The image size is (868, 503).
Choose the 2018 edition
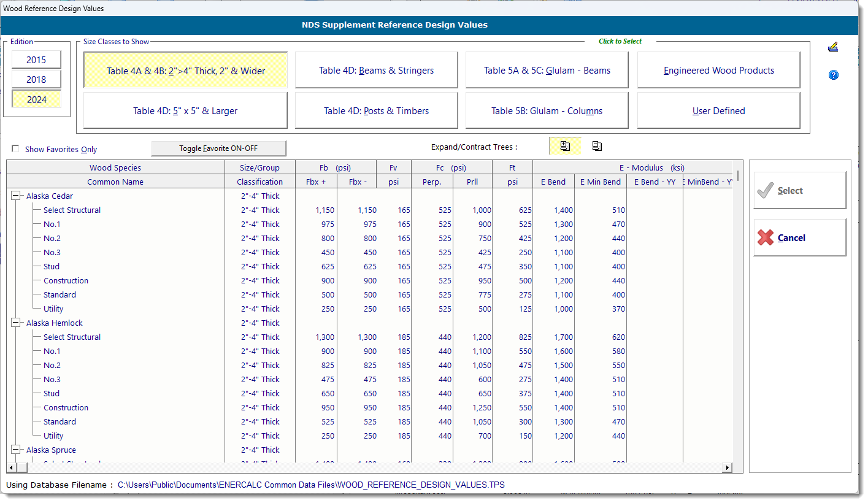pos(36,79)
